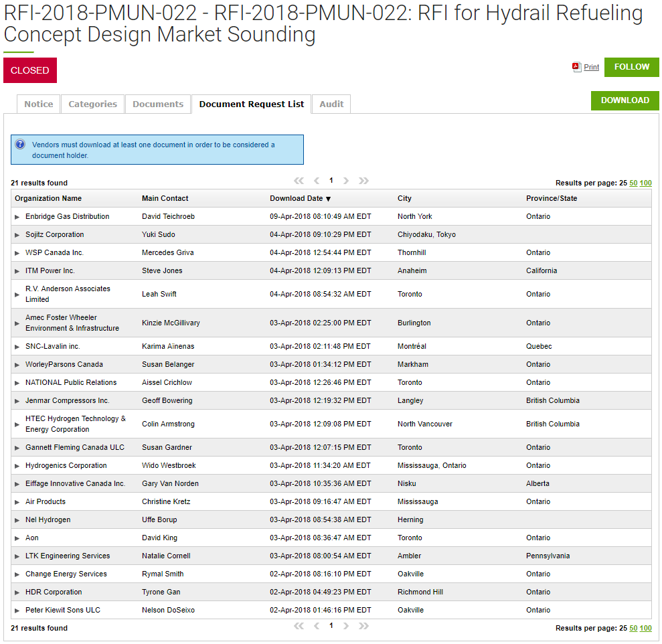Show 100 results per page at top
Screen dimensions: 662x644
tap(645, 183)
